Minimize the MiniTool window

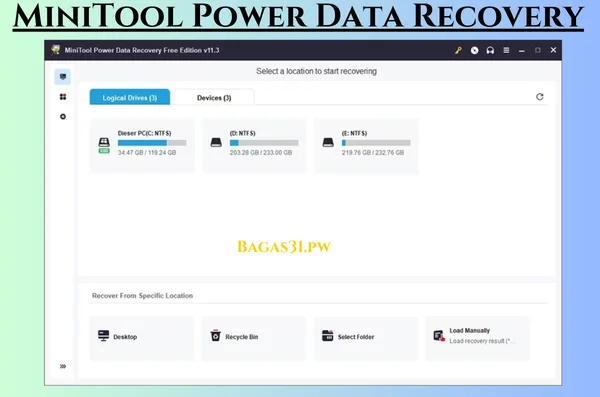522,51
